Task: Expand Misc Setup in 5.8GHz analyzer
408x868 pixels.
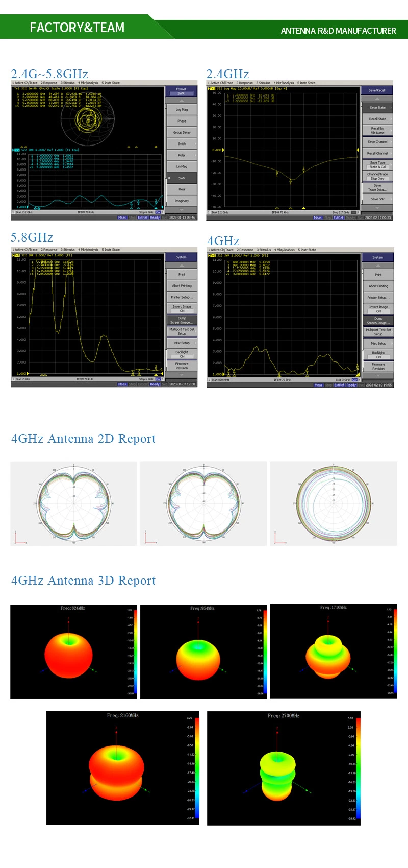Action: point(182,343)
